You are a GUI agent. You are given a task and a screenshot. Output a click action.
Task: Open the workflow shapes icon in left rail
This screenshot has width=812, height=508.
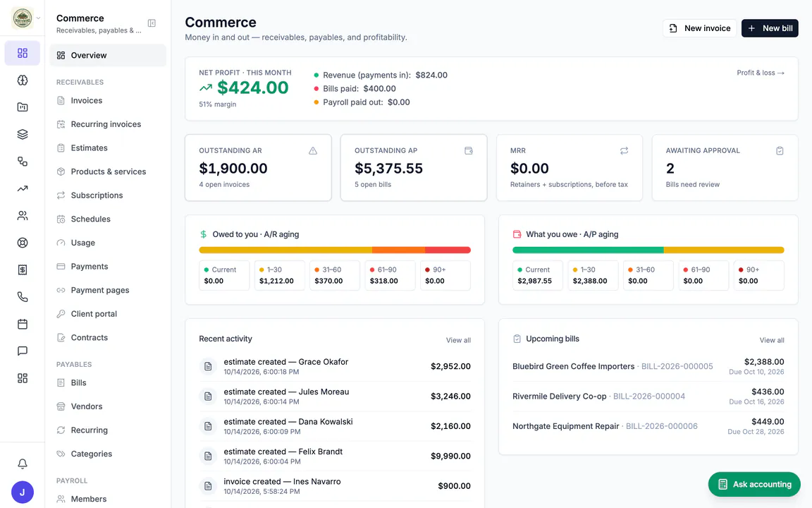coord(23,161)
